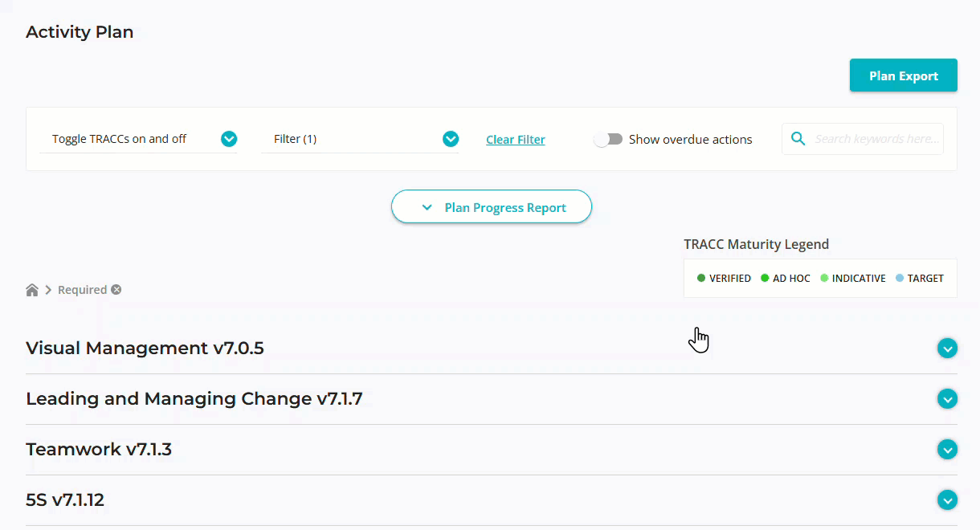Click the Clear Filter link
Image resolution: width=980 pixels, height=530 pixels.
click(515, 140)
